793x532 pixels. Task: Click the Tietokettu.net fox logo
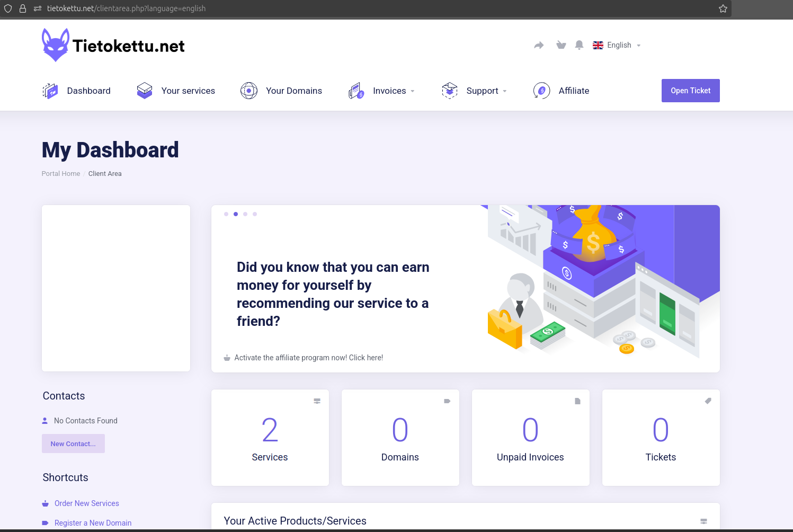[x=56, y=45]
